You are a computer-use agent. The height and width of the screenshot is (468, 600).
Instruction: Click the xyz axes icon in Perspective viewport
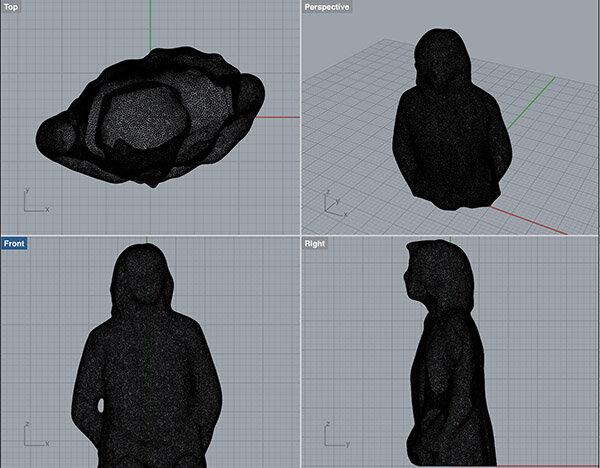coord(336,204)
